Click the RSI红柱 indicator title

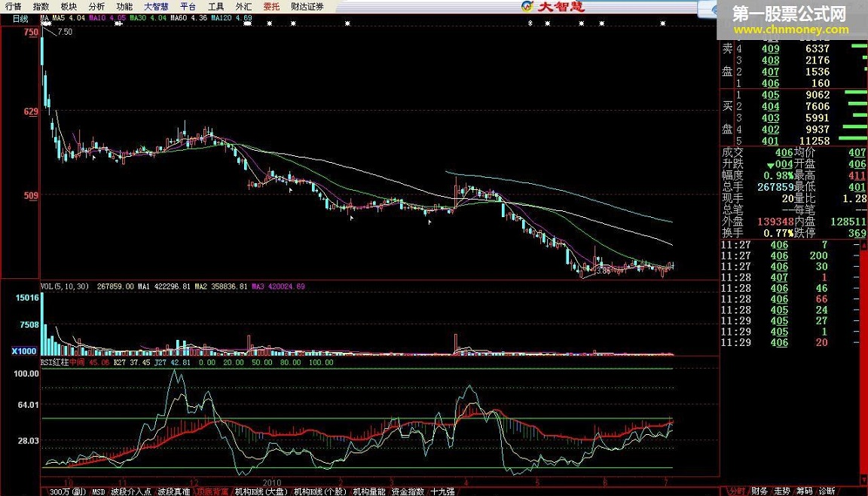coord(55,363)
